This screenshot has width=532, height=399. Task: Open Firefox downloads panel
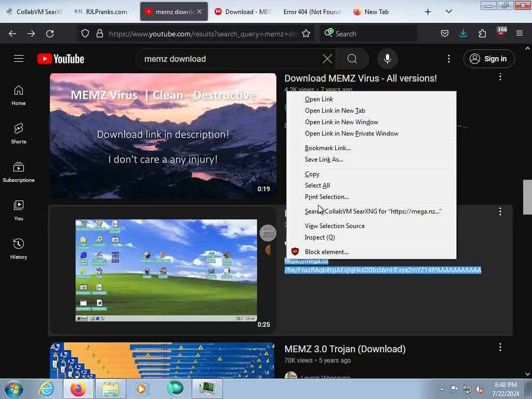463,33
